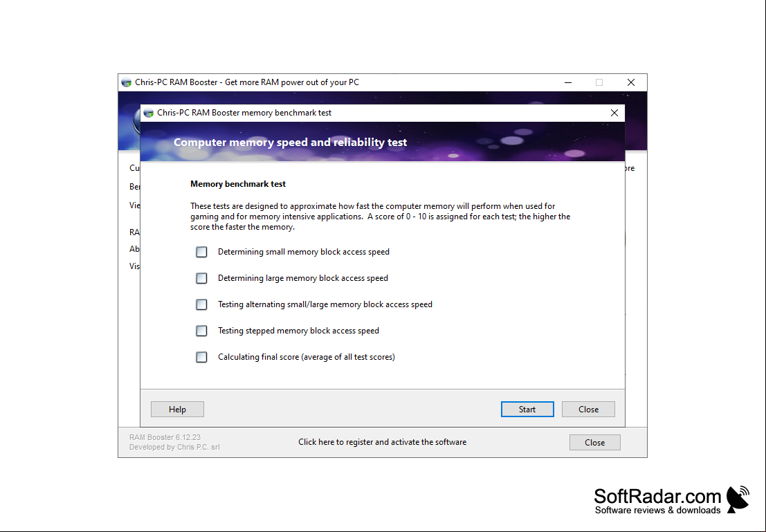Click the main window title bar app icon
This screenshot has width=766, height=532.
point(127,82)
